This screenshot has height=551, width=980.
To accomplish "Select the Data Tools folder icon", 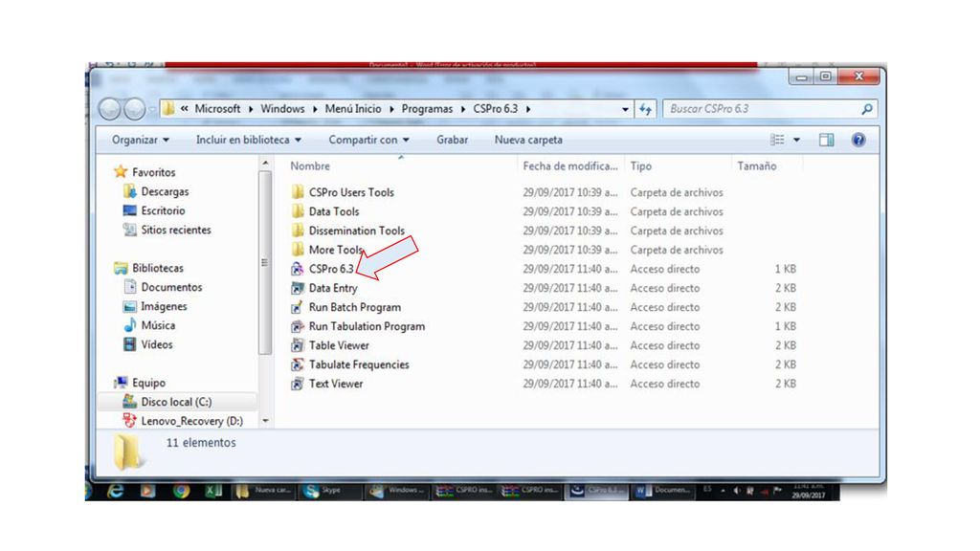I will [298, 211].
